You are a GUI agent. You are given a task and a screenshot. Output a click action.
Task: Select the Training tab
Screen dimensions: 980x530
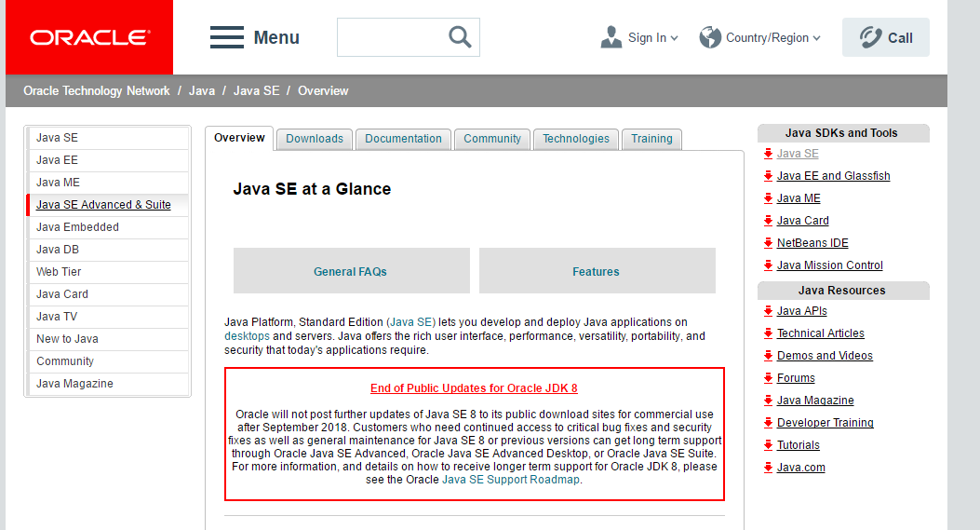(651, 139)
